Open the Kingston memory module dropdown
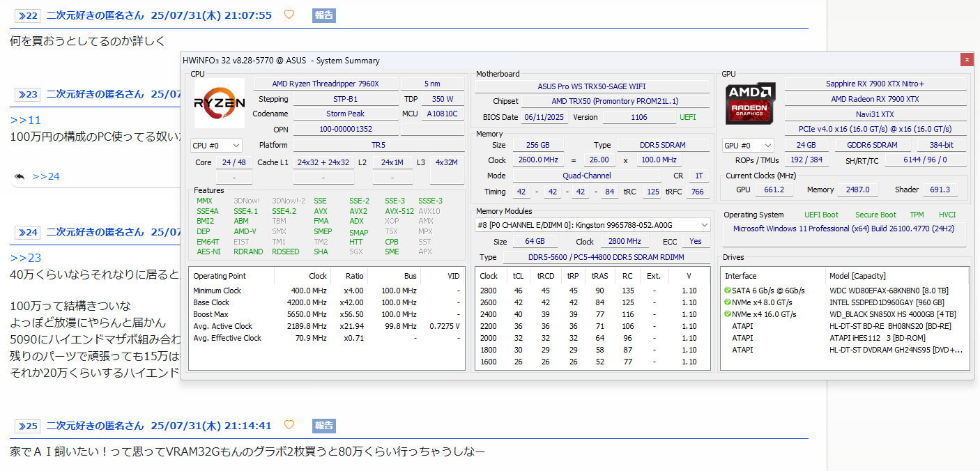The width and height of the screenshot is (980, 471). point(592,225)
